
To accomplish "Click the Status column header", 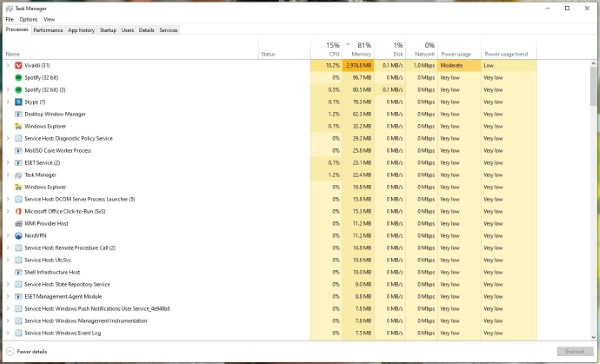I will [x=284, y=50].
